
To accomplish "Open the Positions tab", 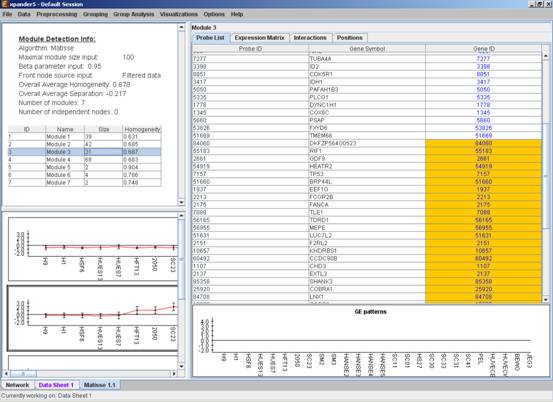I will (350, 38).
